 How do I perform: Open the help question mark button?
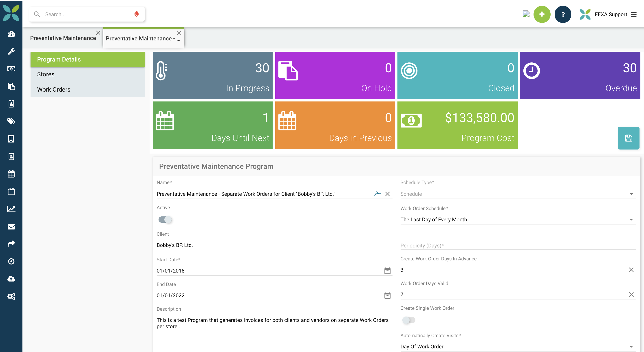pyautogui.click(x=563, y=14)
